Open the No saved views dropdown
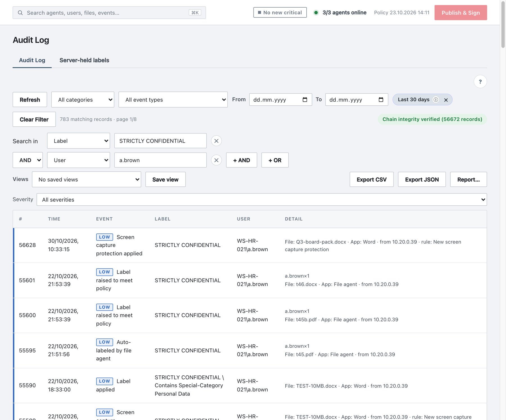Image resolution: width=506 pixels, height=420 pixels. click(x=87, y=180)
